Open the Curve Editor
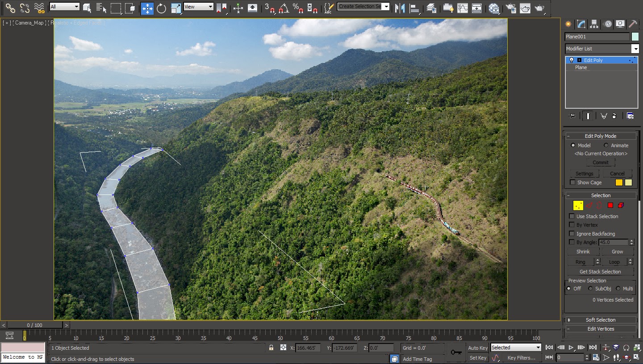The width and height of the screenshot is (643, 364). (463, 8)
